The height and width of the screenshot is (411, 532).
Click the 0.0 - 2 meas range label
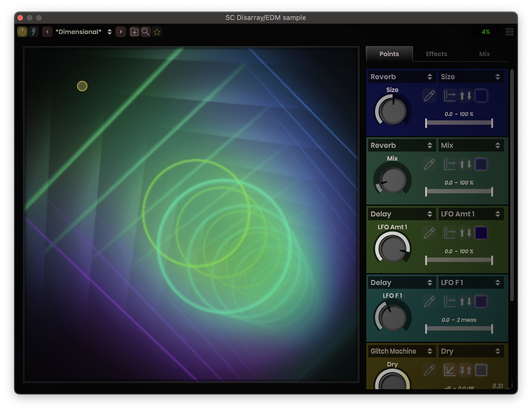459,320
